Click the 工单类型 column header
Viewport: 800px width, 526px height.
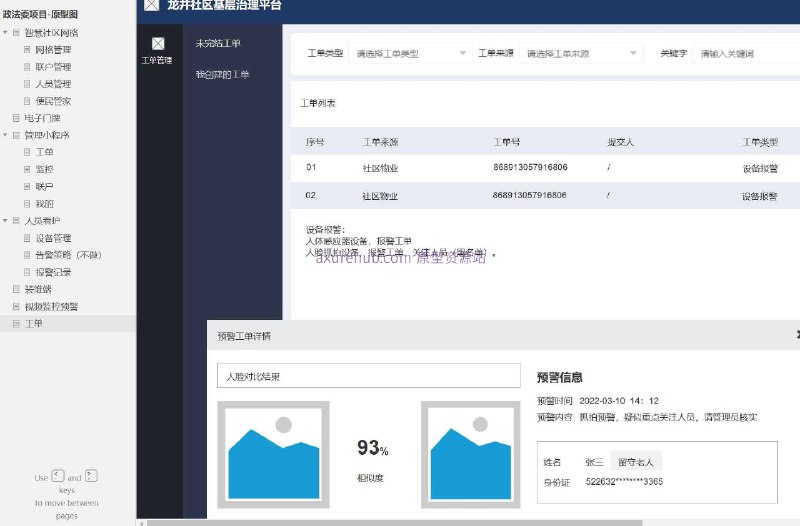click(x=760, y=142)
